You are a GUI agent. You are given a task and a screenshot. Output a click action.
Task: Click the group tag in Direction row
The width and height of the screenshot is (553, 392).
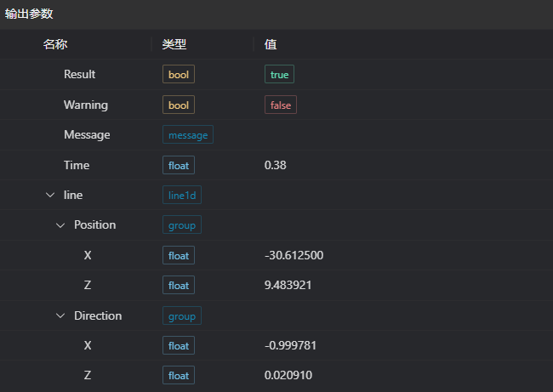click(182, 315)
